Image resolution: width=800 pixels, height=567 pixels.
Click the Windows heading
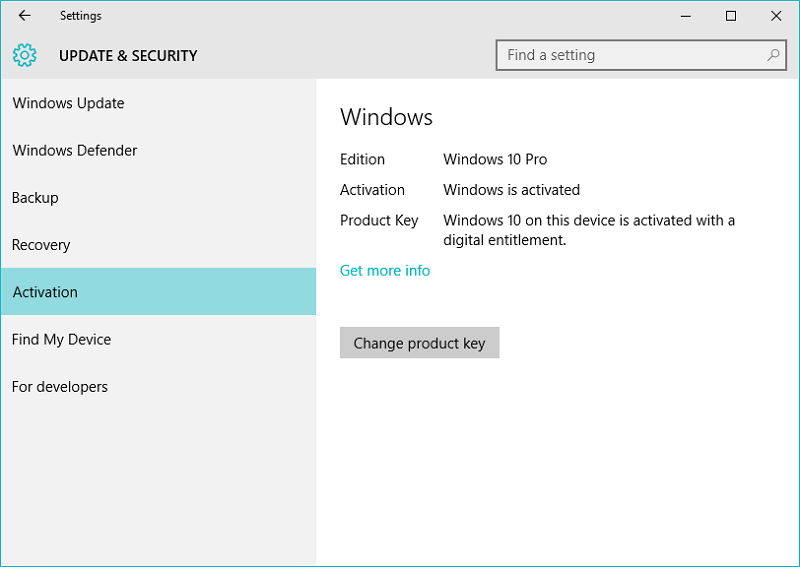(x=386, y=117)
